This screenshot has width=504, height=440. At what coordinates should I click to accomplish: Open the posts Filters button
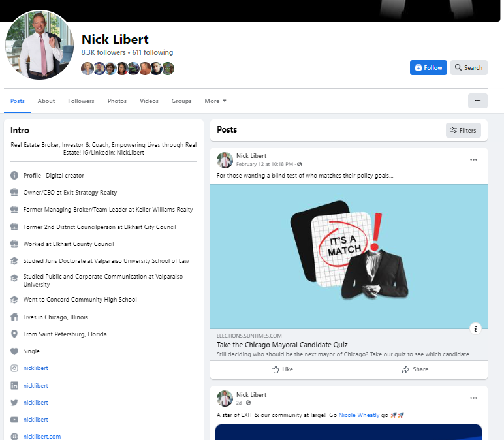[463, 130]
